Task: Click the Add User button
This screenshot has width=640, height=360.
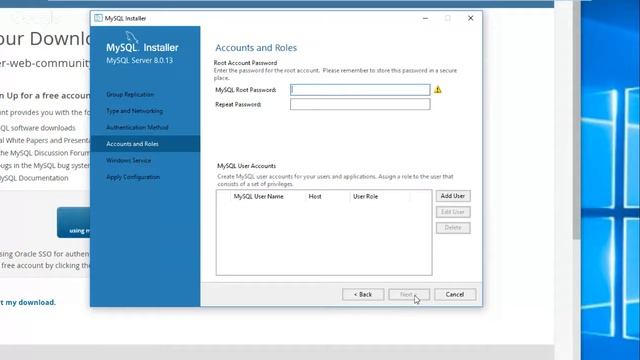Action: tap(453, 196)
